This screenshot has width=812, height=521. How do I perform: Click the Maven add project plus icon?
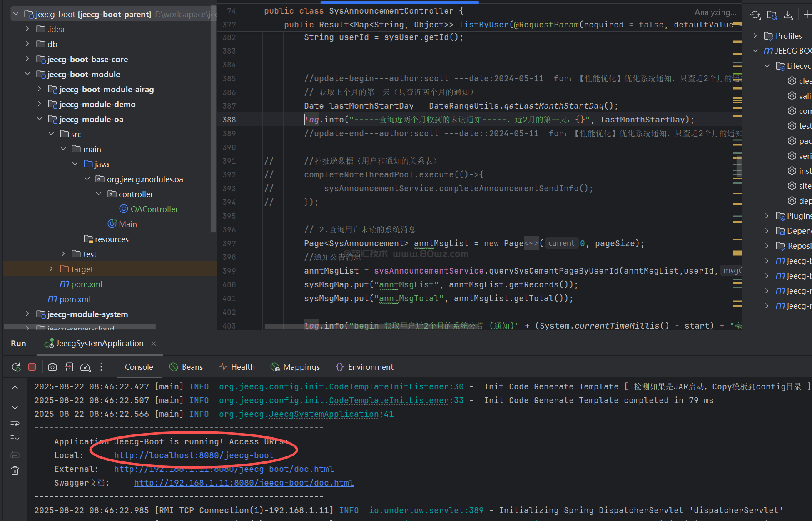[807, 15]
